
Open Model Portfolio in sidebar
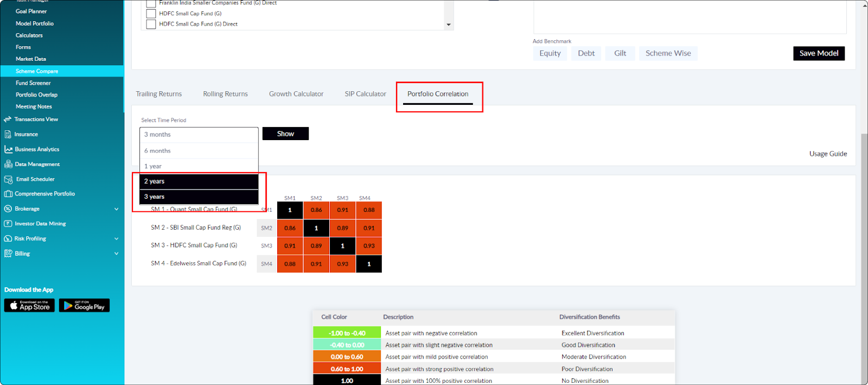[35, 23]
